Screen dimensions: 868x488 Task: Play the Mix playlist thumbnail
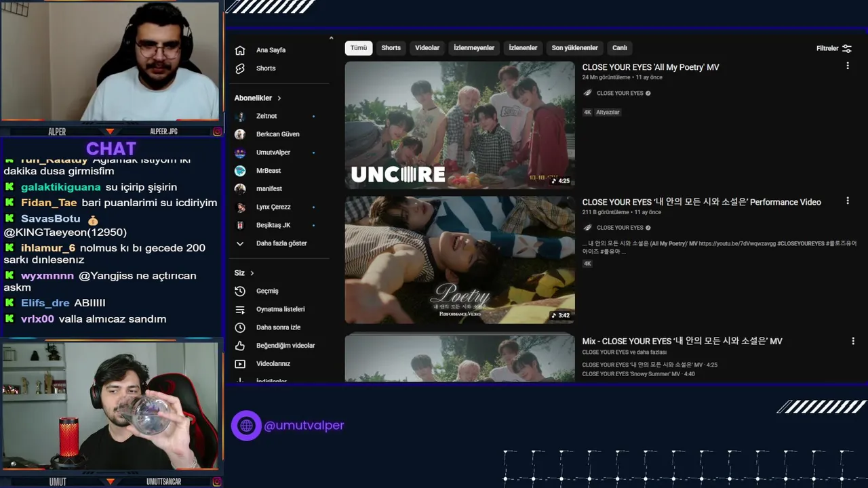(460, 359)
